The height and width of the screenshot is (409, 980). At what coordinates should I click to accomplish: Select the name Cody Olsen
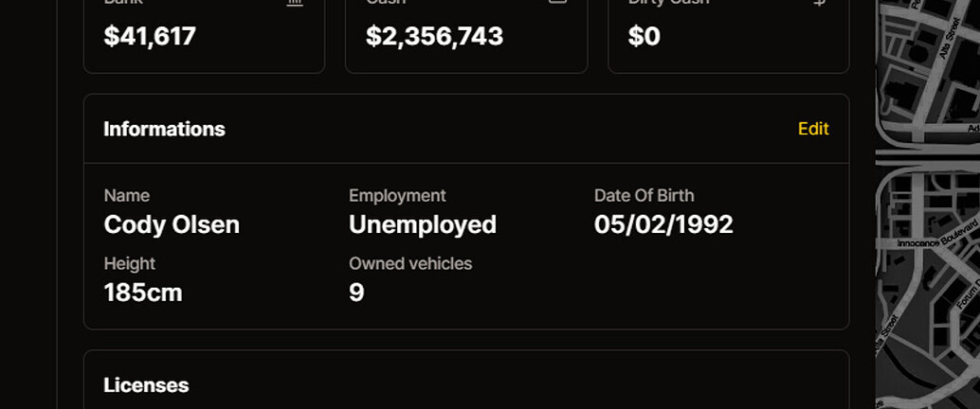[172, 224]
